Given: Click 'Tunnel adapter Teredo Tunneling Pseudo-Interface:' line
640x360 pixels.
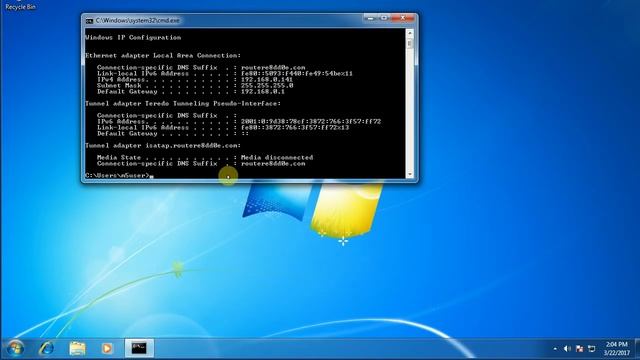Looking at the screenshot, I should click(x=183, y=104).
